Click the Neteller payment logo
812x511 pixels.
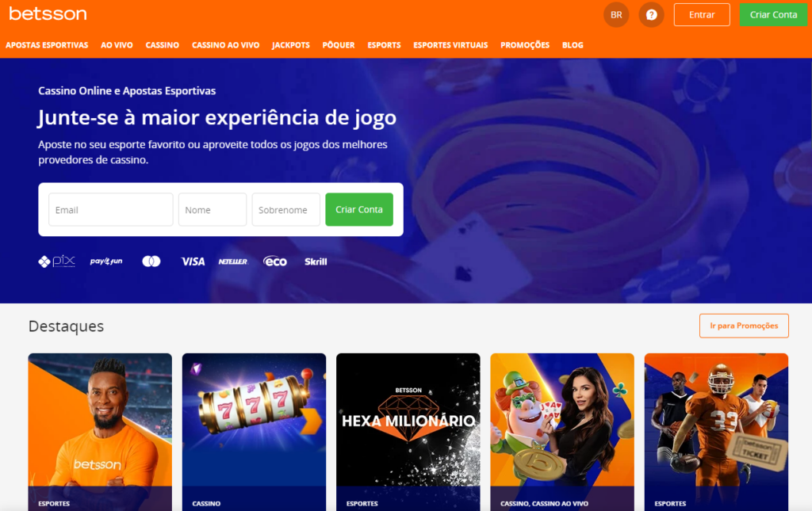pos(233,261)
